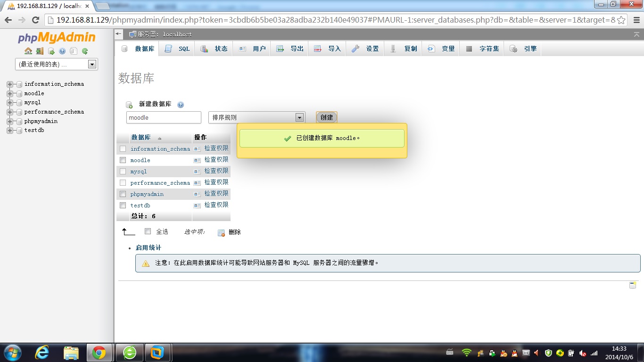Sort by the 数据库 column header
Image resolution: width=644 pixels, height=362 pixels.
click(x=141, y=138)
